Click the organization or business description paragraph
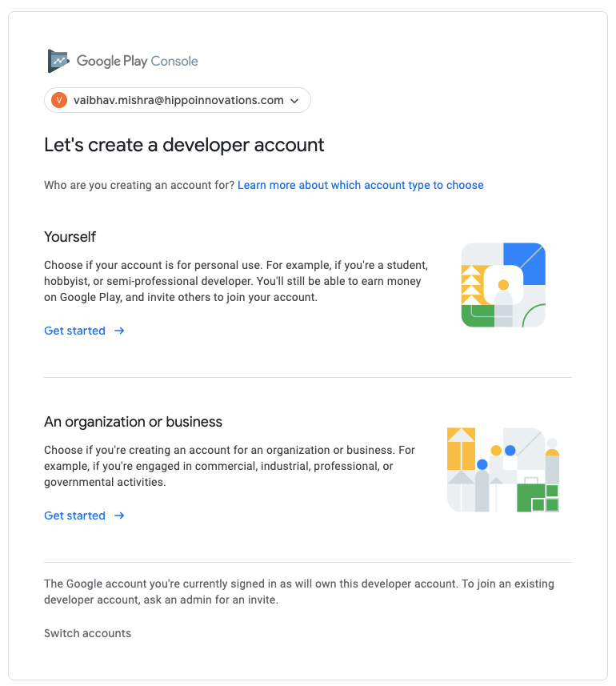 (230, 466)
